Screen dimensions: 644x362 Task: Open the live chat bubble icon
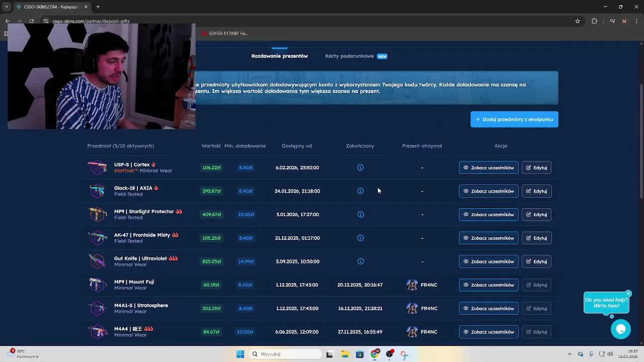621,329
